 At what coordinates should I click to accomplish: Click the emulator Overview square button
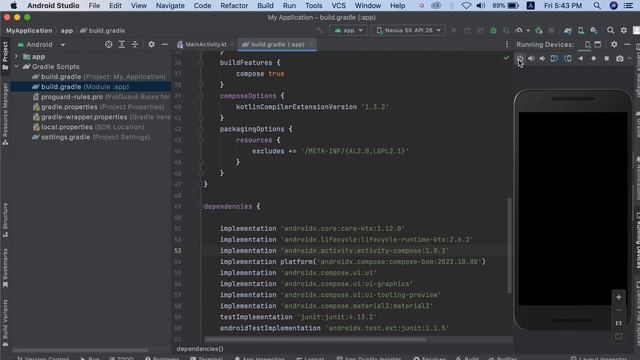[607, 58]
